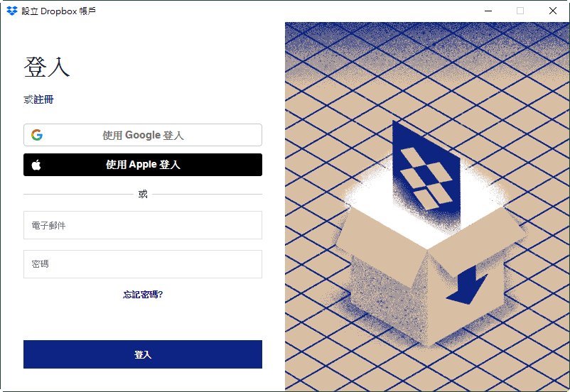Click the disabled maximize window button
570x392 pixels.
pyautogui.click(x=520, y=11)
